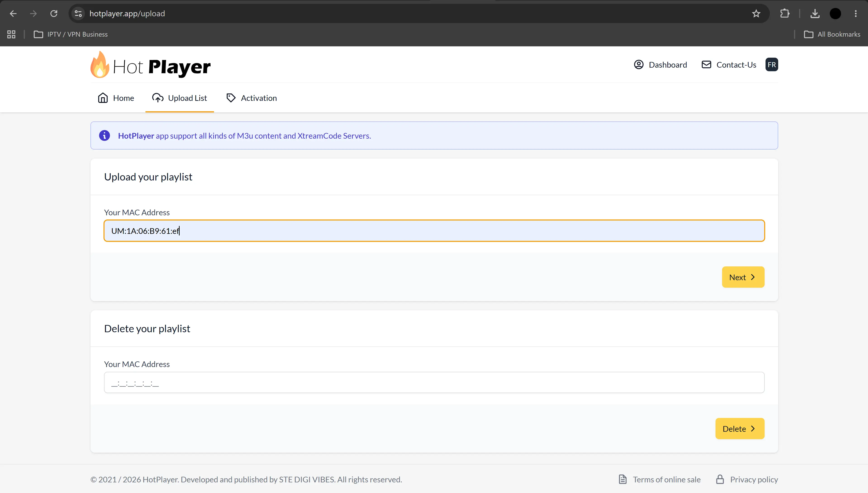Open site information icon in address bar
This screenshot has width=868, height=493.
tap(78, 14)
